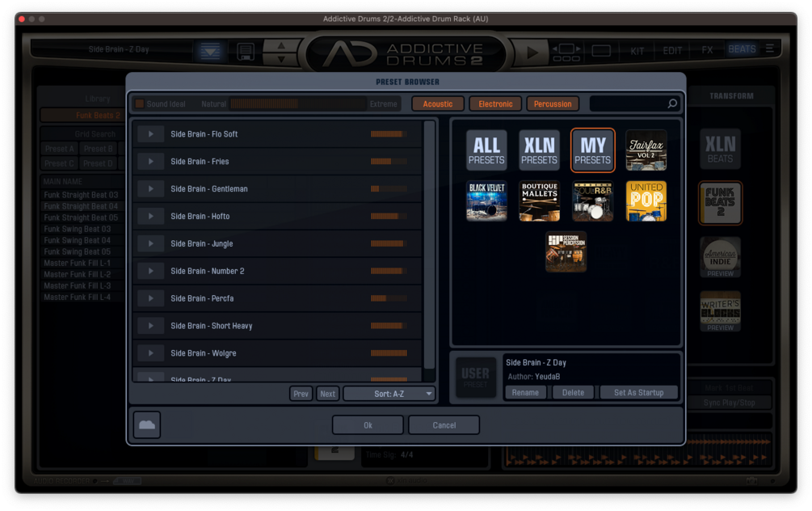This screenshot has width=812, height=511.
Task: Confirm with the Ok button
Action: [368, 425]
